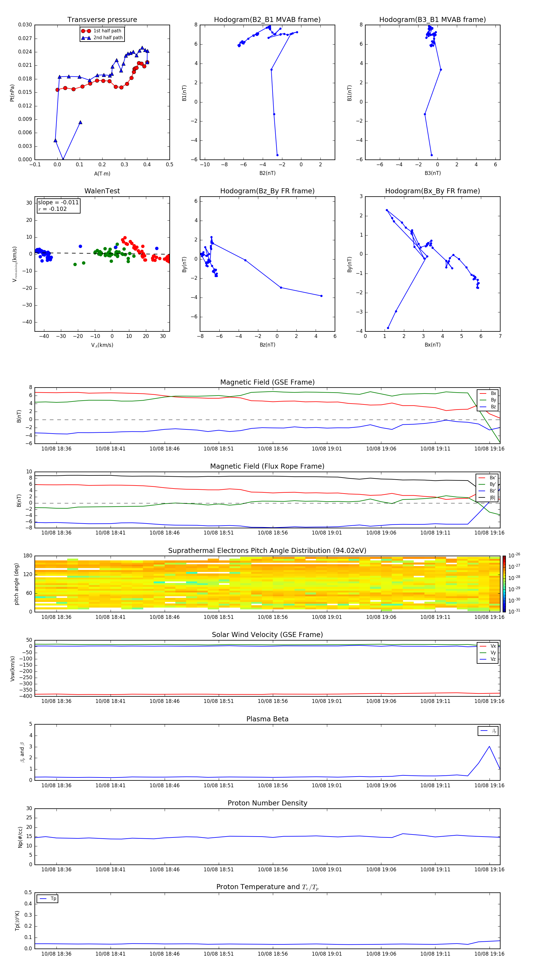Click 'Hodogram(B2_B1 MVAB frame)' title
Image resolution: width=535 pixels, height=980 pixels.
[267, 20]
